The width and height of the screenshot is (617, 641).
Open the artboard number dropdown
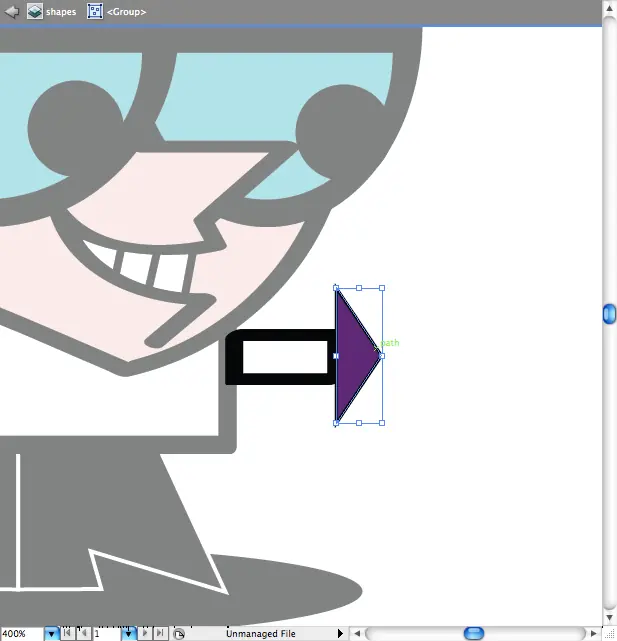[x=128, y=634]
